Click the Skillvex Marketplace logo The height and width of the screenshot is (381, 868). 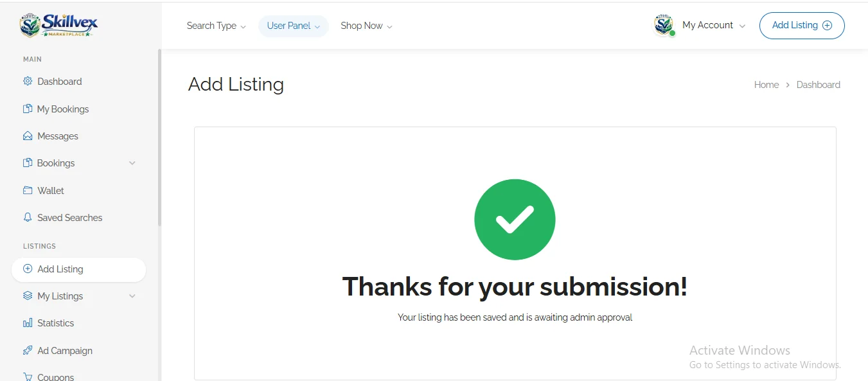click(58, 25)
